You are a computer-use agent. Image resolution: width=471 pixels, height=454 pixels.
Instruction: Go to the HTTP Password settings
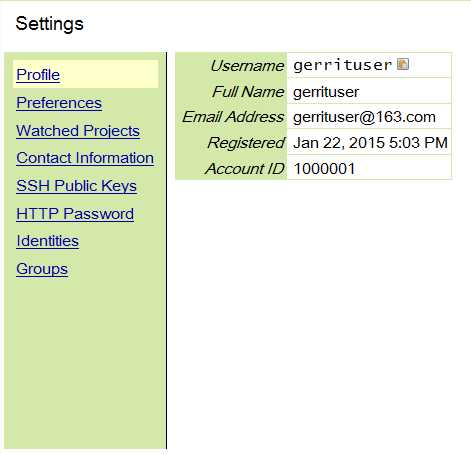click(x=75, y=214)
